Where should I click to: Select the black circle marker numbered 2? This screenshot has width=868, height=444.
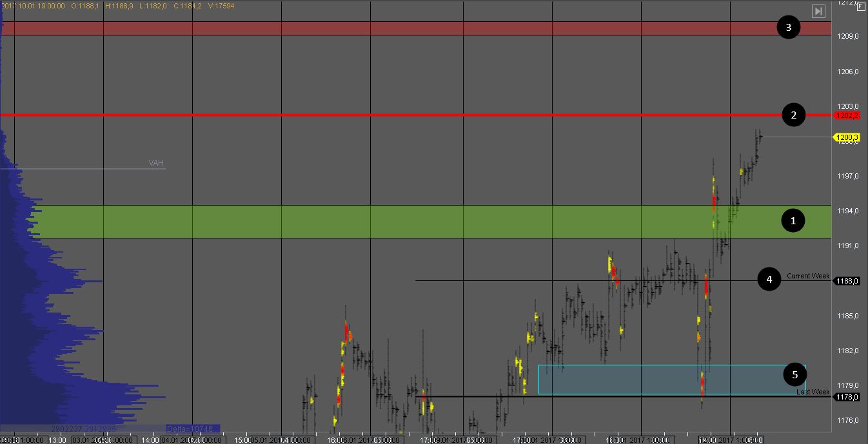793,115
